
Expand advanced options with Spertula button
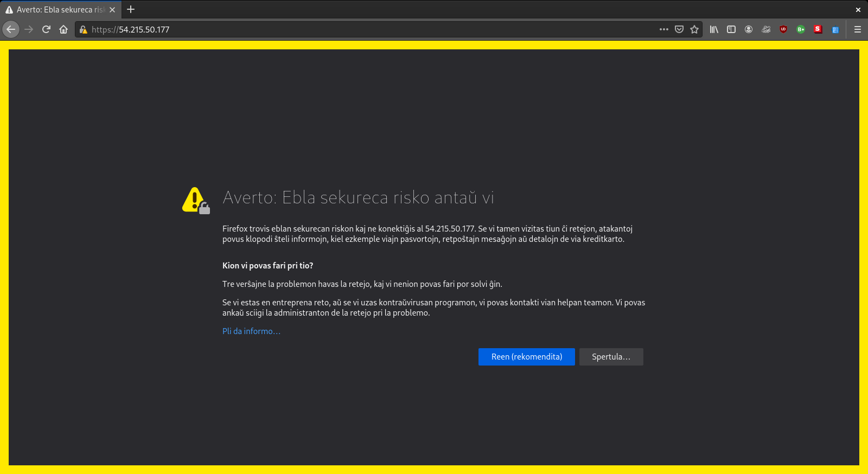611,357
